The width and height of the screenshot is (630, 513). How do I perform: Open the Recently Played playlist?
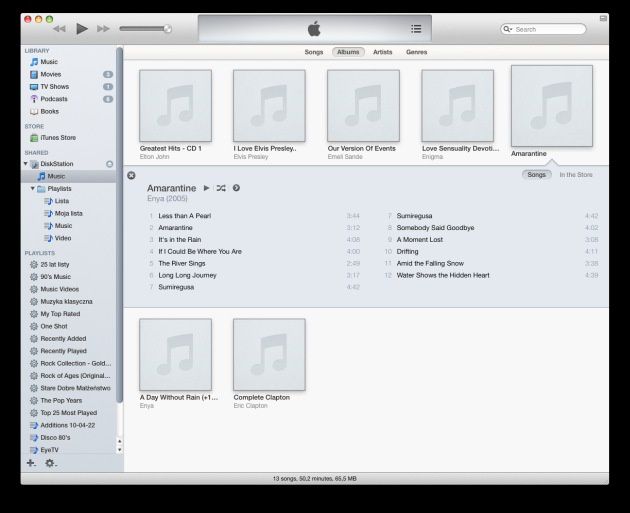[63, 351]
